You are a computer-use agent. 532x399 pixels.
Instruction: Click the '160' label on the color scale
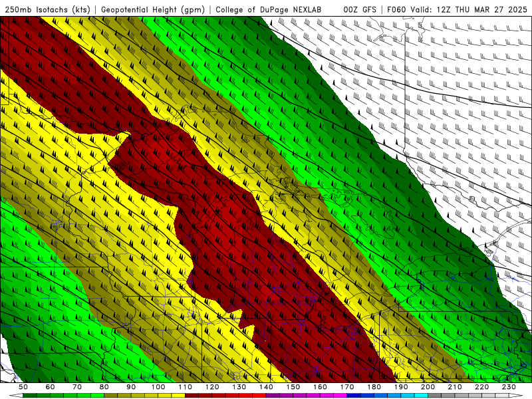tap(320, 387)
